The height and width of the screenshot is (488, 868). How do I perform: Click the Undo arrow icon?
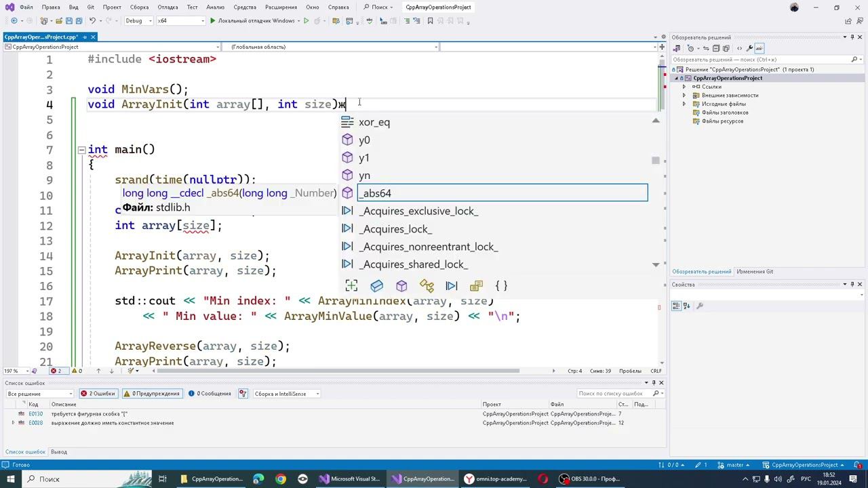pos(92,21)
